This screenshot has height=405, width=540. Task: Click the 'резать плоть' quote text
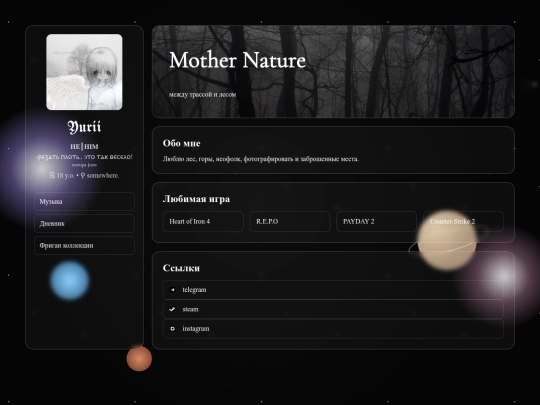(x=84, y=157)
